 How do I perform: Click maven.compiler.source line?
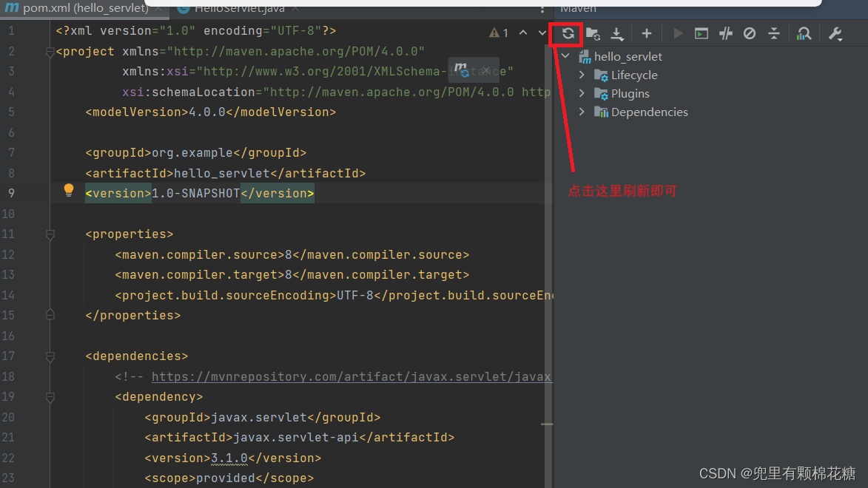(292, 254)
